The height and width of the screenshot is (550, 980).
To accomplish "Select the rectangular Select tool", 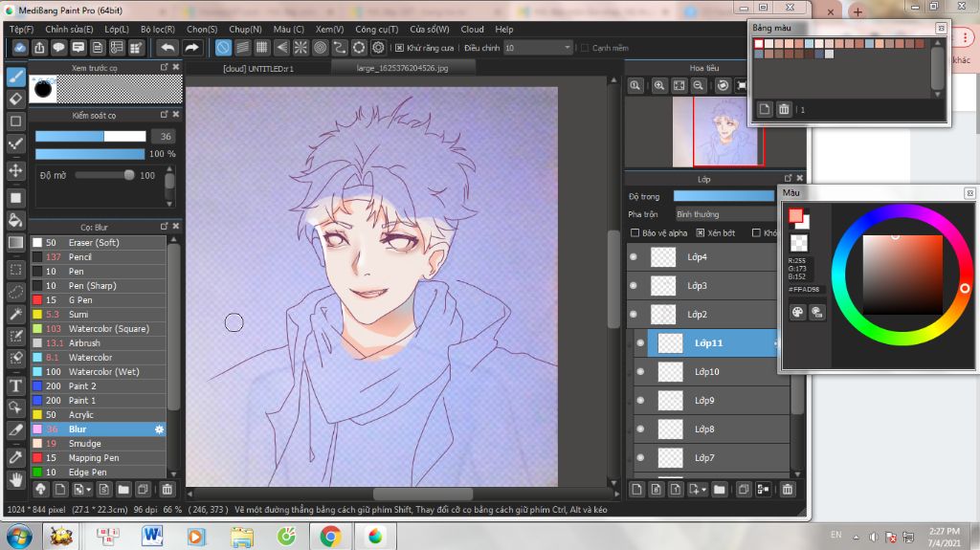I will tap(15, 270).
